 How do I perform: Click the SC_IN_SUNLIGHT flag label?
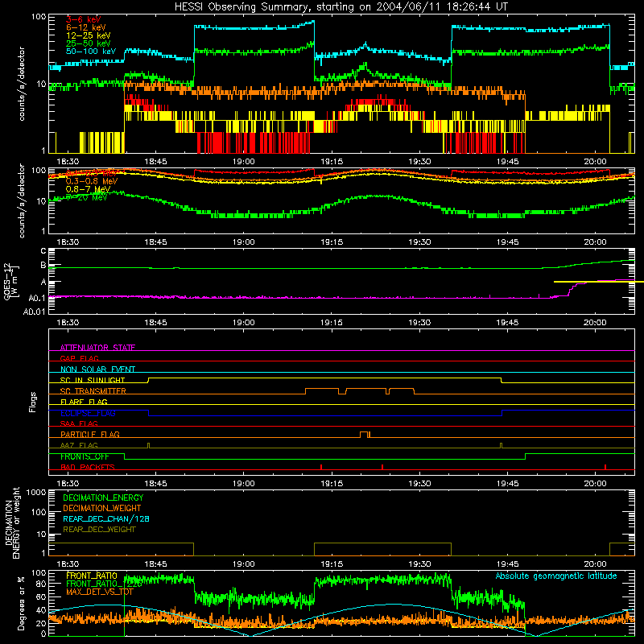coord(92,380)
